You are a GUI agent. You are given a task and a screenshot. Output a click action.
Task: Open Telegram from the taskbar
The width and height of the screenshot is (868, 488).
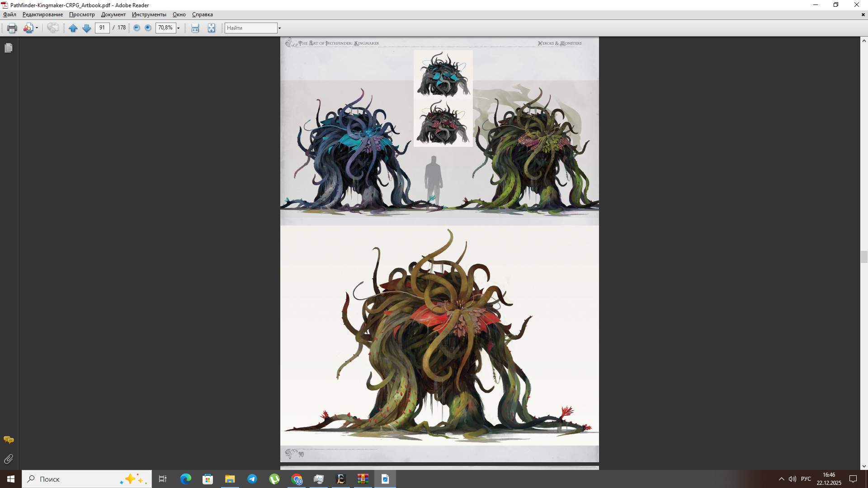point(252,479)
